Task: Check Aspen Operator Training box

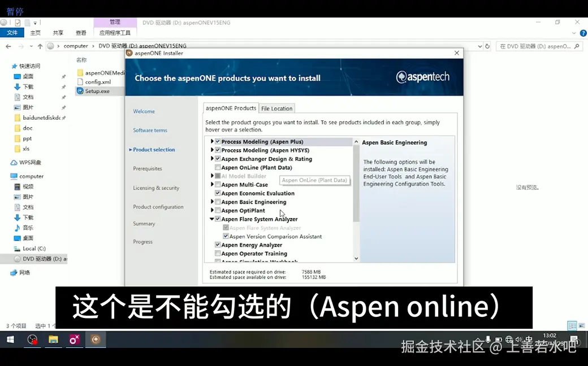Action: pyautogui.click(x=218, y=254)
